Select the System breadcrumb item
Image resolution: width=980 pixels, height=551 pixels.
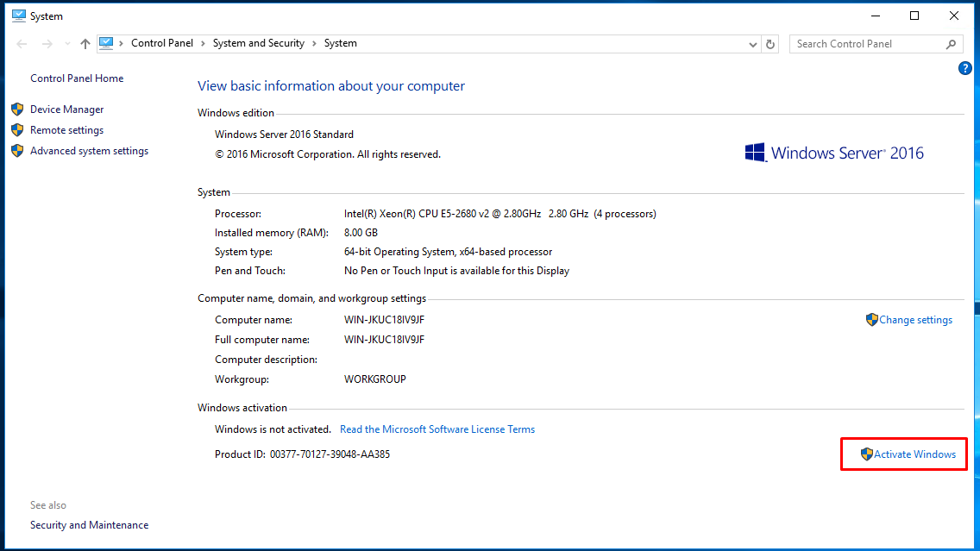(341, 43)
